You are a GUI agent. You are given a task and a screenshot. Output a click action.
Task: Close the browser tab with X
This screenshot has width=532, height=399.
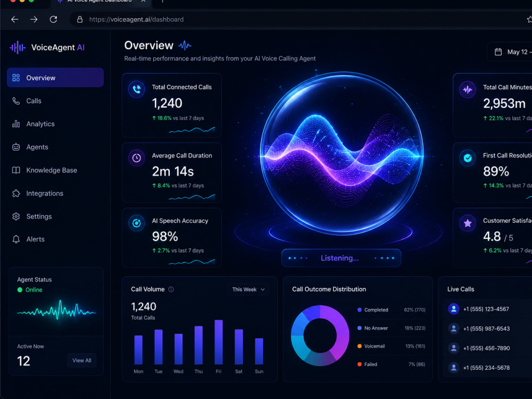click(143, 1)
